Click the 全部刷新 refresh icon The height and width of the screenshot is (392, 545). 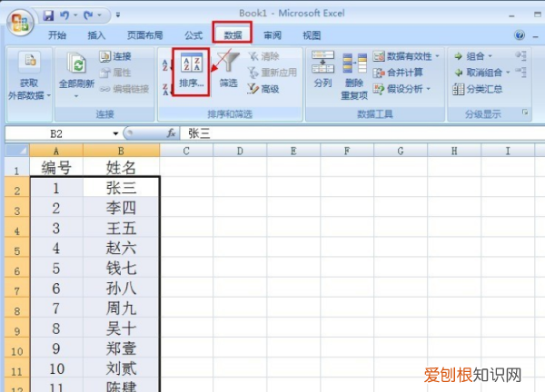[x=77, y=63]
